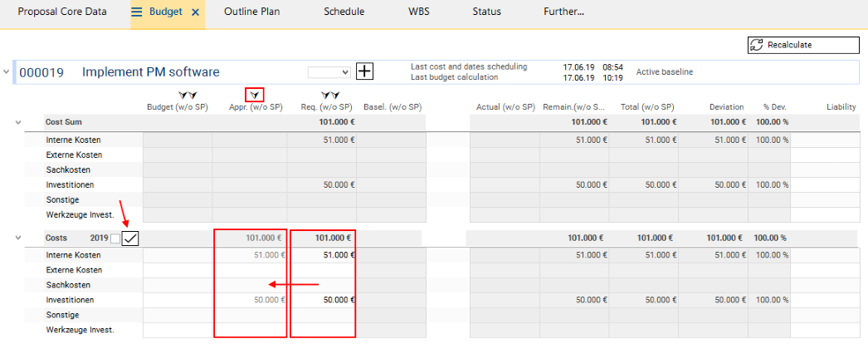Click the left arrow icon above Req. column
This screenshot has width=868, height=344.
(x=324, y=96)
